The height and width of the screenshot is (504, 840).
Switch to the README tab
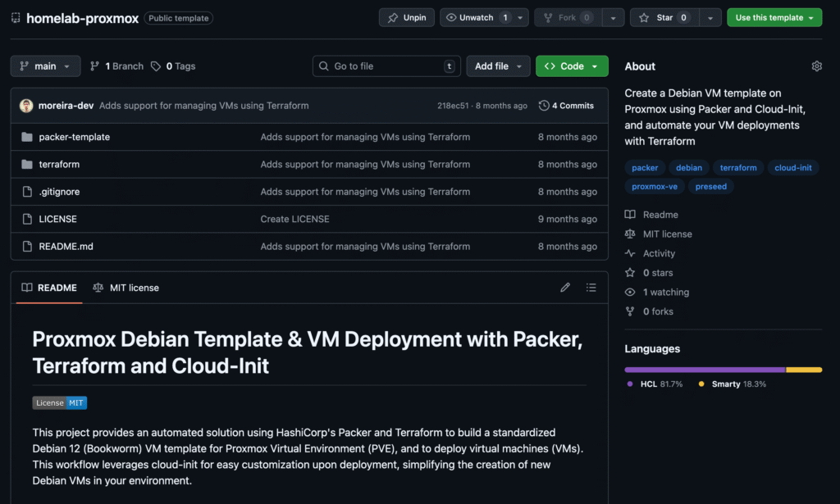pyautogui.click(x=49, y=288)
